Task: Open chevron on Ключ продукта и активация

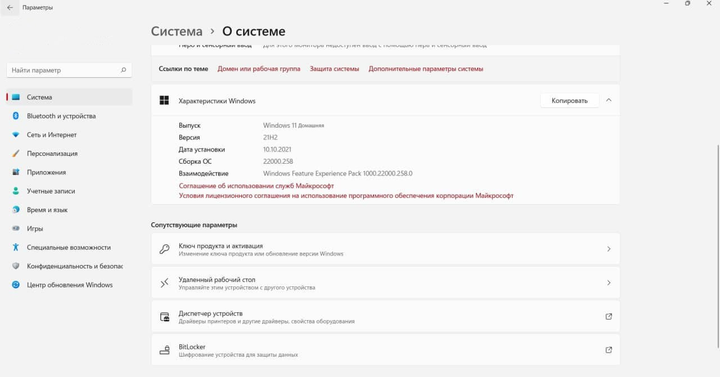Action: [609, 249]
